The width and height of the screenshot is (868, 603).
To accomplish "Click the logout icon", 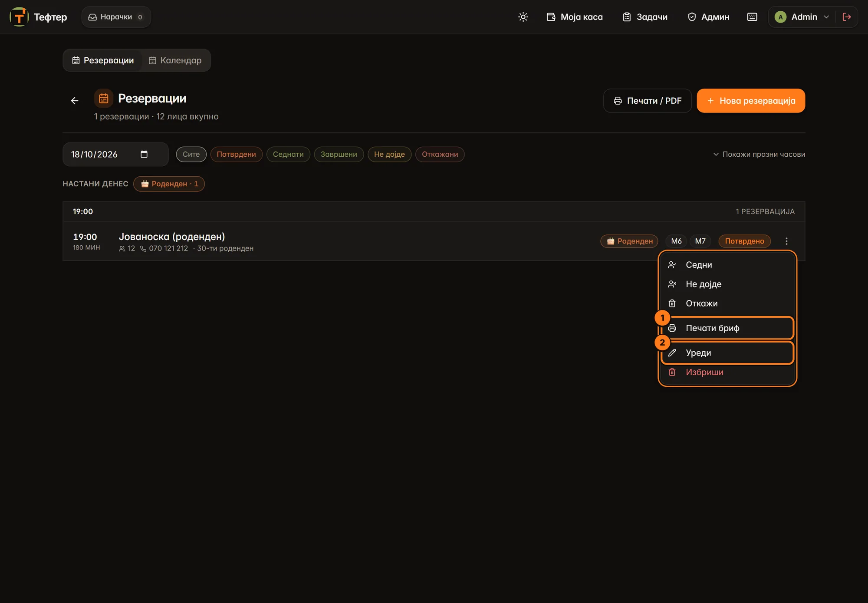I will coord(847,17).
